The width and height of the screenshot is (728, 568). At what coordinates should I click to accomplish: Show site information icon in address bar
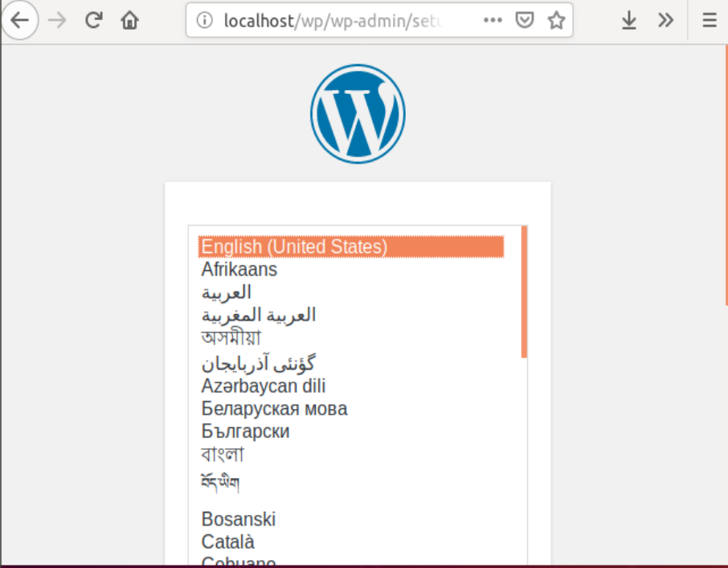point(204,20)
